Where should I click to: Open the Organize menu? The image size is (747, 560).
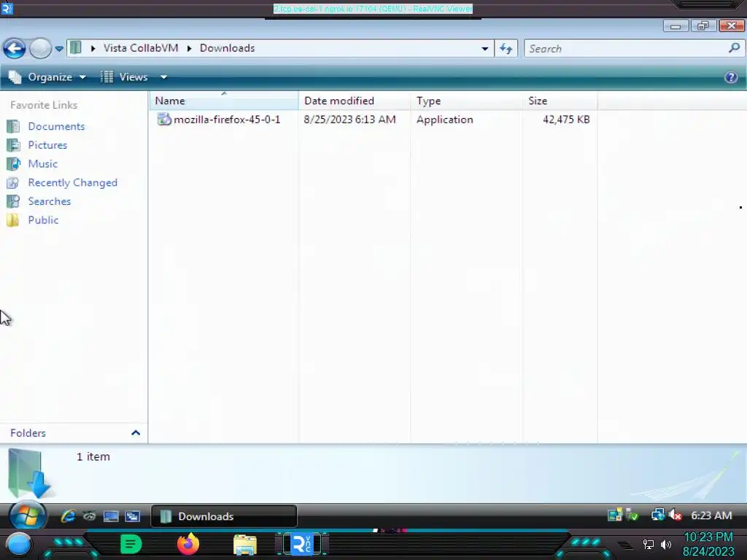[x=47, y=77]
